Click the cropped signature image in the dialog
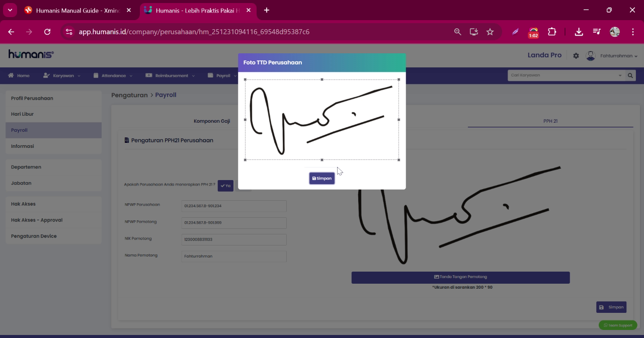 pyautogui.click(x=322, y=120)
